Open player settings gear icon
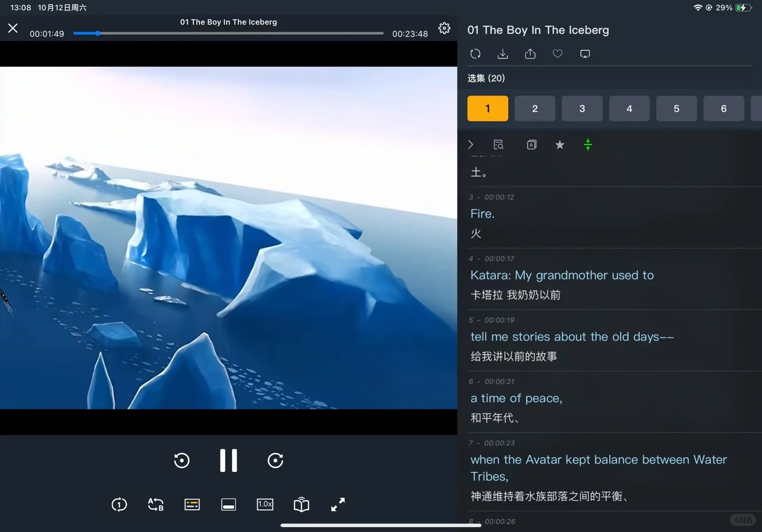The height and width of the screenshot is (532, 762). click(444, 28)
